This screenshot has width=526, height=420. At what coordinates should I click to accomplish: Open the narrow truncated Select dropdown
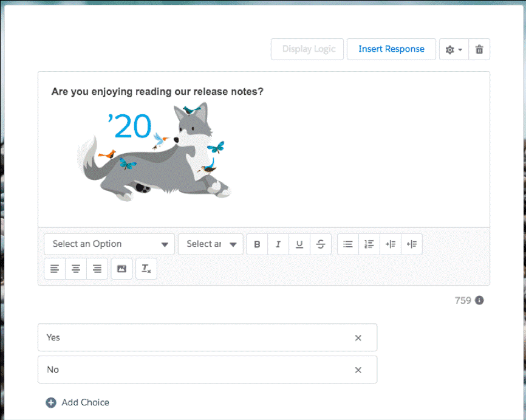click(x=210, y=244)
